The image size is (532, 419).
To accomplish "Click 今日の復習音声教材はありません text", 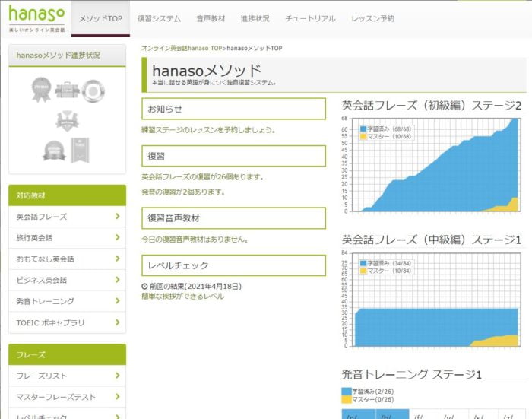I will 195,240.
